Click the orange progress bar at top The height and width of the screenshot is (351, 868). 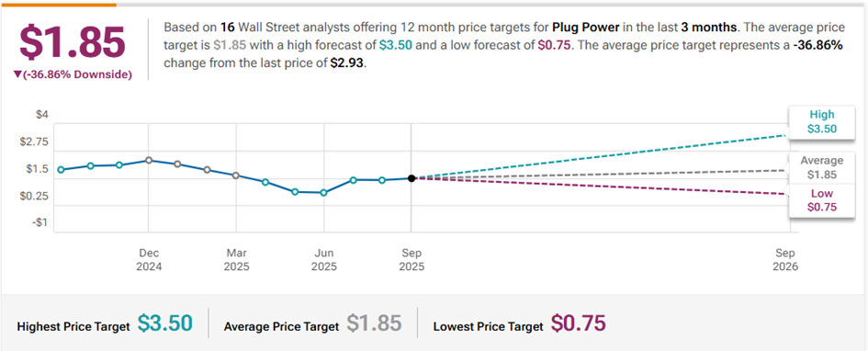click(58, 5)
